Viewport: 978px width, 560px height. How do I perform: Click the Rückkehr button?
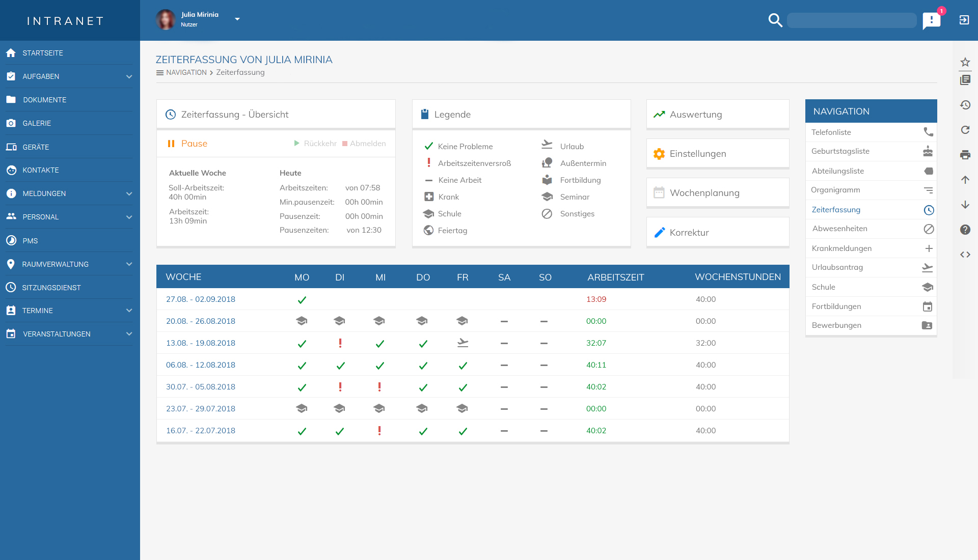(x=315, y=144)
